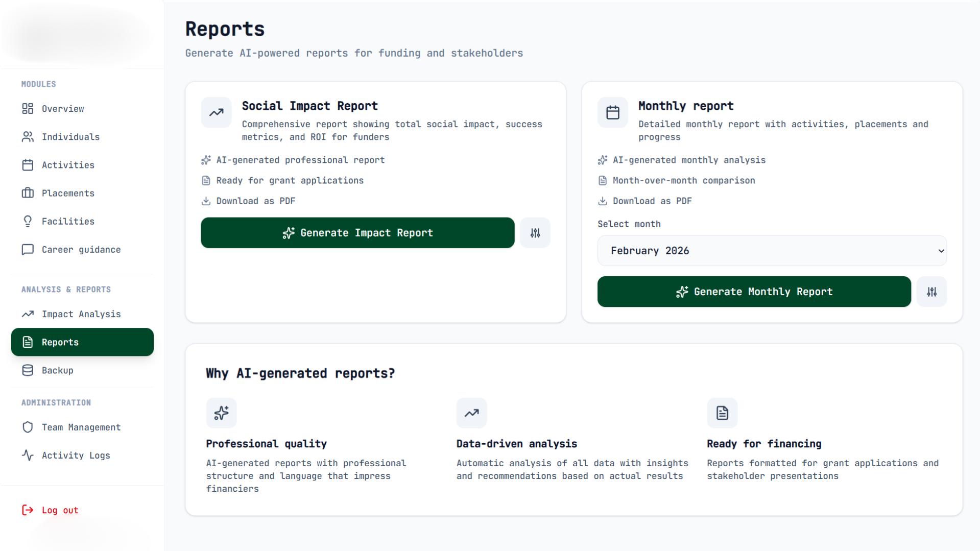
Task: Open the Placements briefcase icon
Action: [x=28, y=193]
